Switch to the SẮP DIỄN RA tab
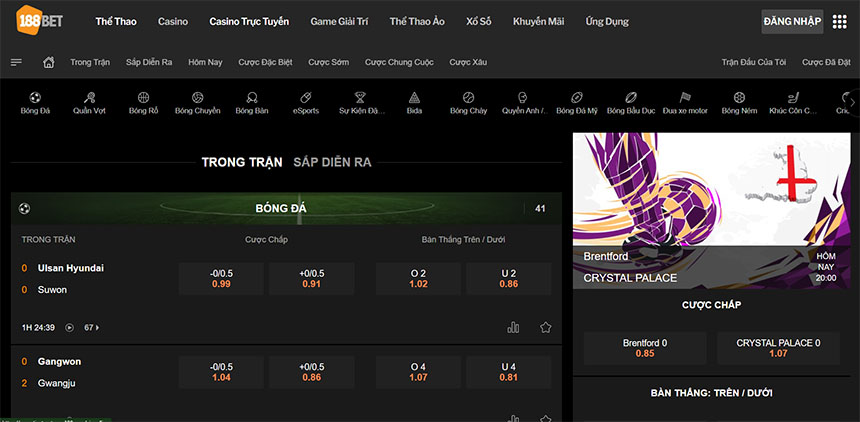This screenshot has width=860, height=422. coord(332,162)
